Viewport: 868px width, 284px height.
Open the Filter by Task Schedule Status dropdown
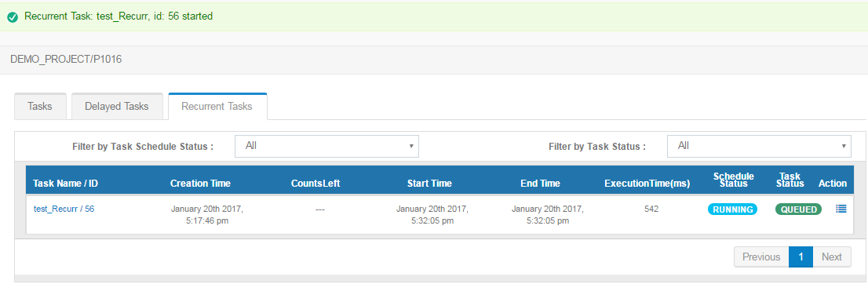coord(326,146)
